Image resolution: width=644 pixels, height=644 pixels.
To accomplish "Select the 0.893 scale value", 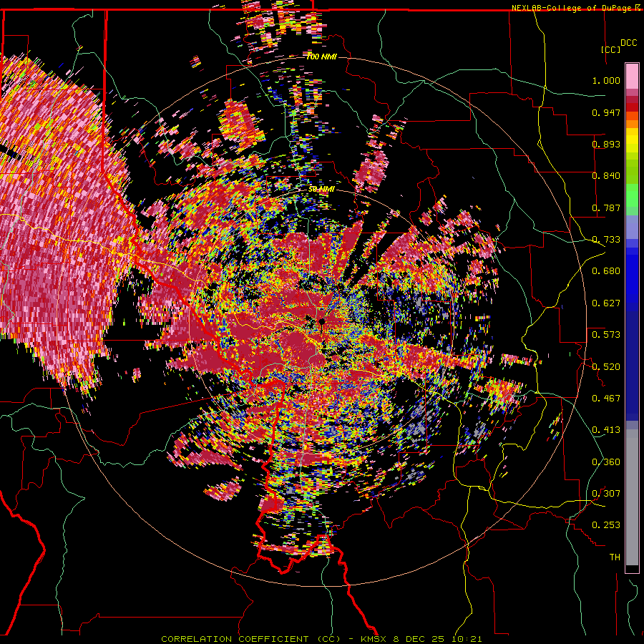I will [606, 144].
